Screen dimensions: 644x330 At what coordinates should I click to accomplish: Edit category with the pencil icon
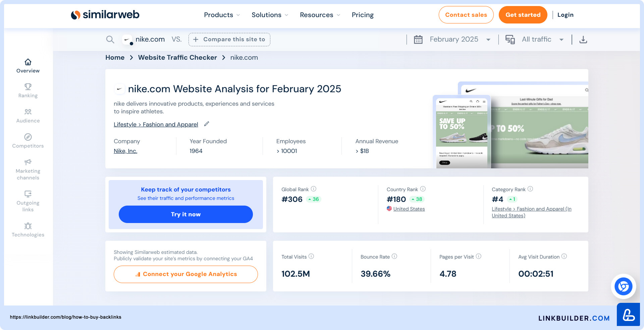(x=207, y=124)
